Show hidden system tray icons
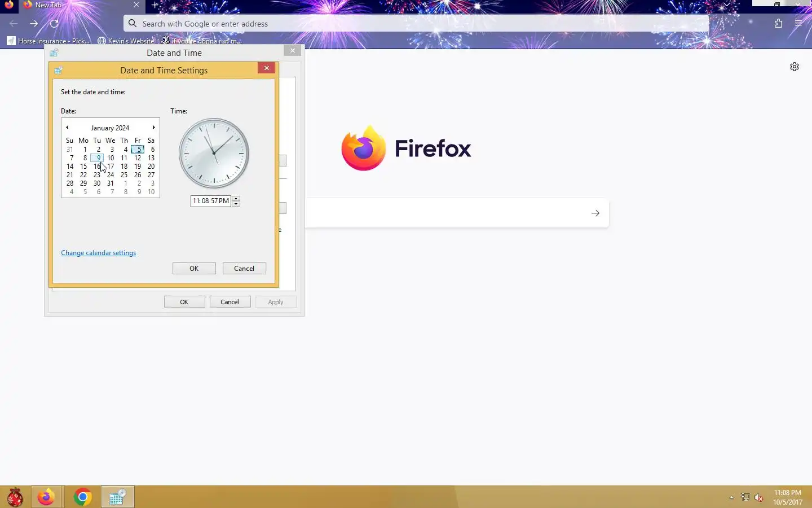This screenshot has height=508, width=812. coord(731,497)
